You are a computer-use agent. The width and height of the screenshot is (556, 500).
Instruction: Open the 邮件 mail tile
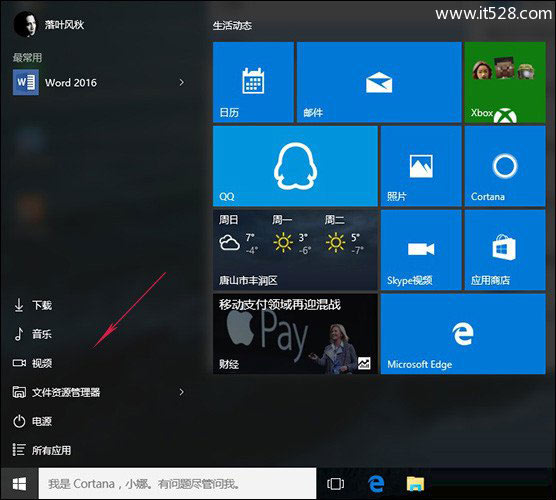(x=379, y=82)
